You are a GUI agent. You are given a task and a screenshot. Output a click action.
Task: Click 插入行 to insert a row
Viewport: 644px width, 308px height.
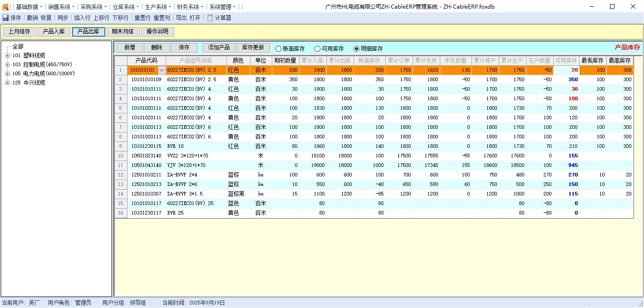81,18
